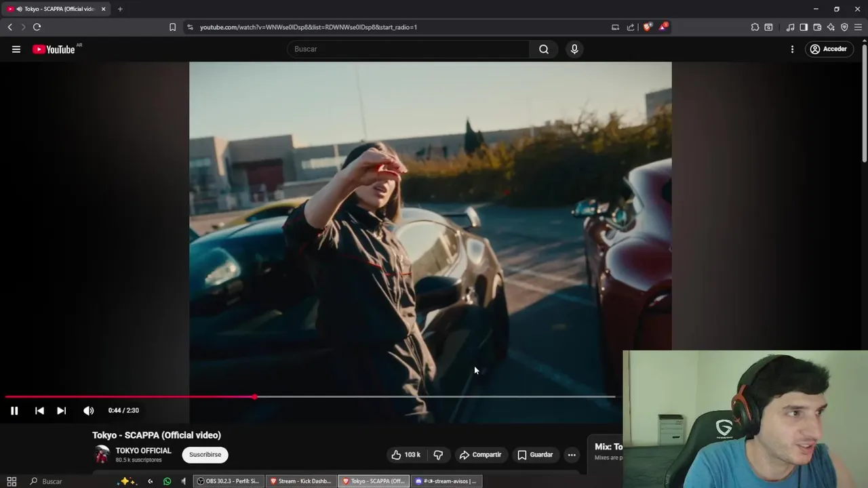Like the video with 103 k

click(406, 455)
